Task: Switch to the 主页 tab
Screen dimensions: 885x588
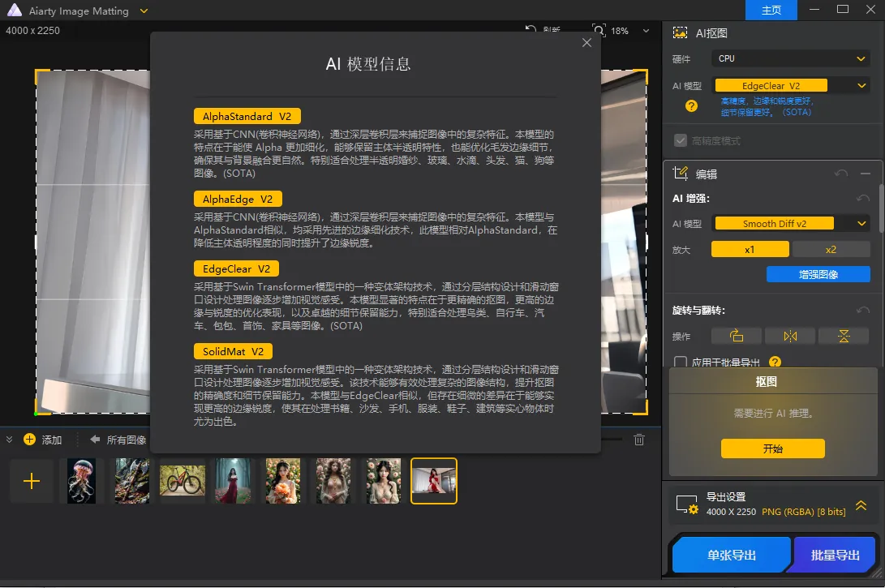Action: [x=771, y=11]
